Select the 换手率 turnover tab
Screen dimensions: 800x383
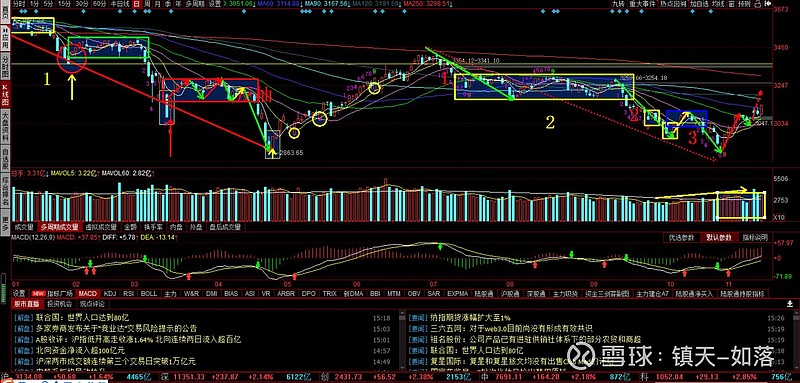pyautogui.click(x=154, y=226)
